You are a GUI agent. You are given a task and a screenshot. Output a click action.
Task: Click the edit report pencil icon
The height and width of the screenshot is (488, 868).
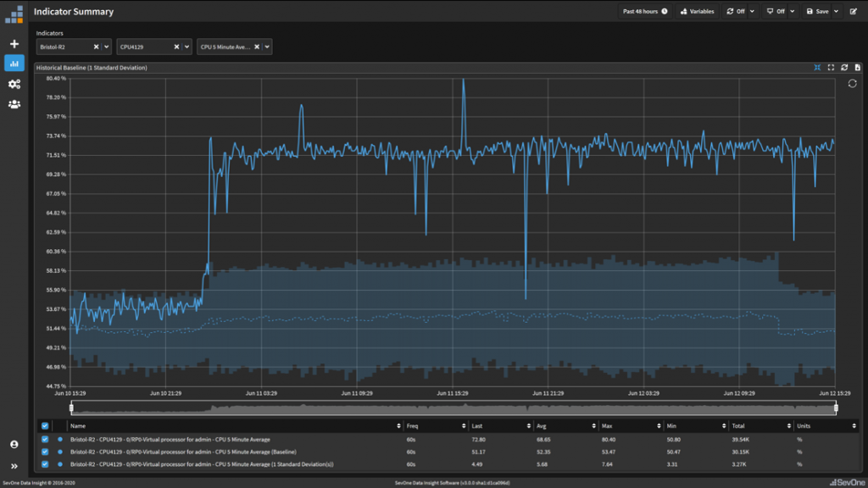(854, 11)
